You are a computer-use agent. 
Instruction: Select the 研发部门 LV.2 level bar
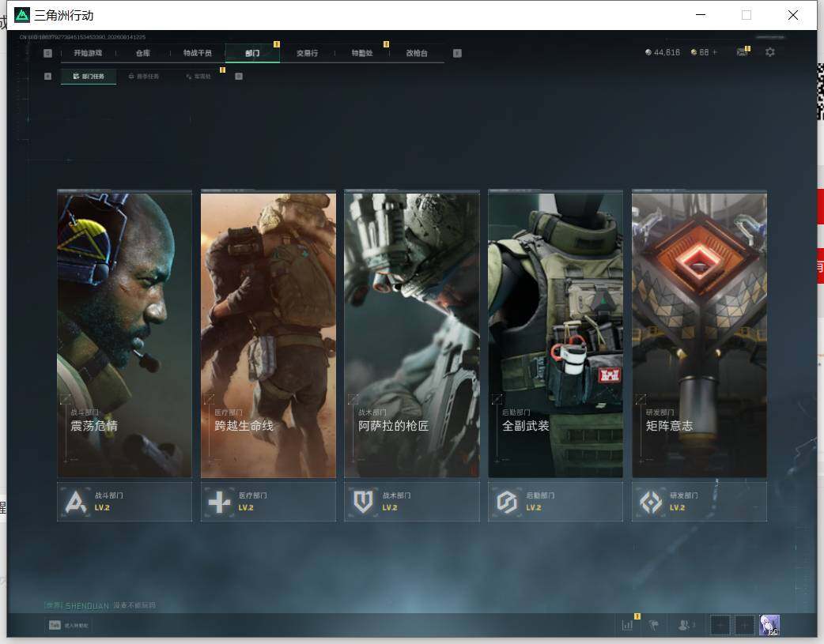coord(700,503)
